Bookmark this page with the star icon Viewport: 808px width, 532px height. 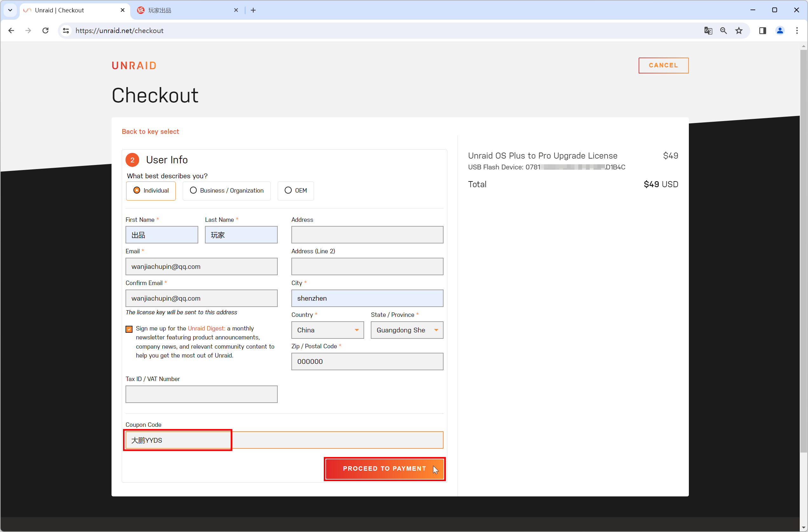point(739,31)
